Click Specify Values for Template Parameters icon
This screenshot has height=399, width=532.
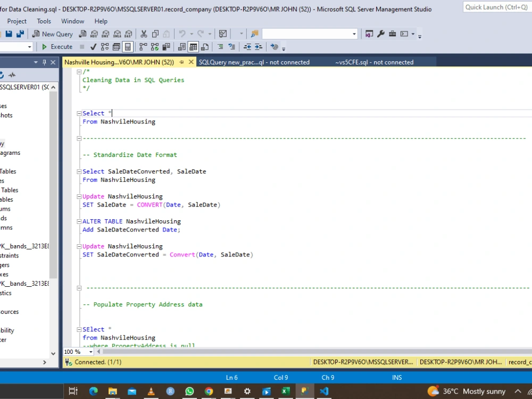click(274, 47)
